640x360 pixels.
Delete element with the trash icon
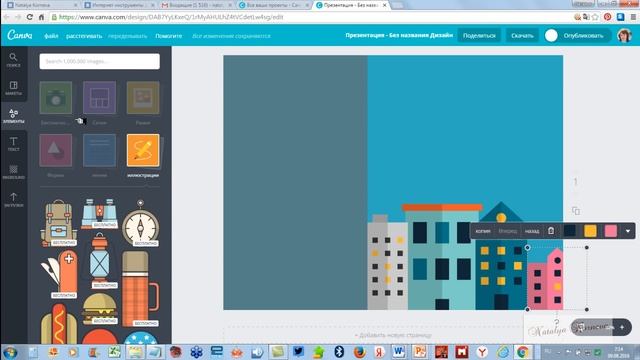[551, 231]
